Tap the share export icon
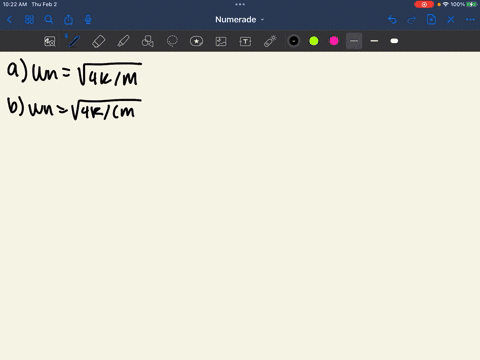 (68, 20)
